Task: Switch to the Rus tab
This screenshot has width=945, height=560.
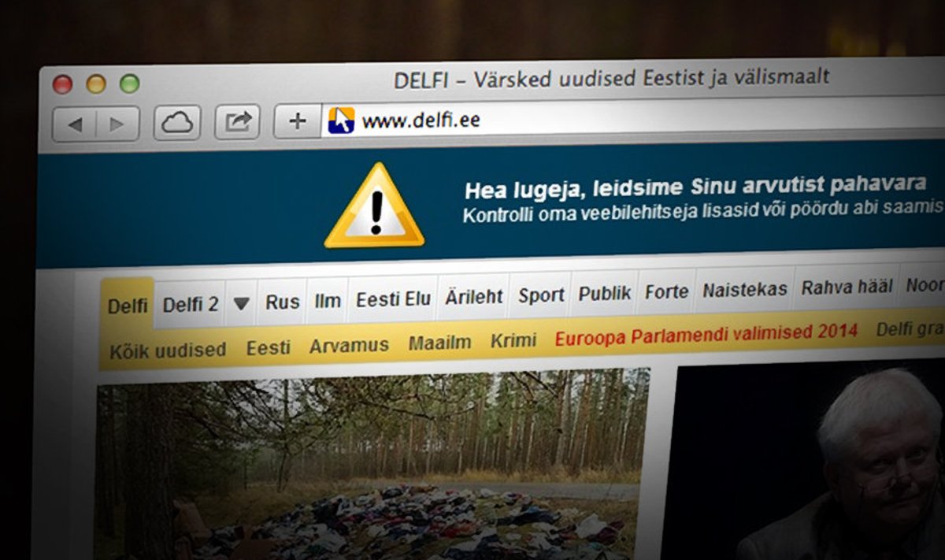Action: tap(283, 302)
